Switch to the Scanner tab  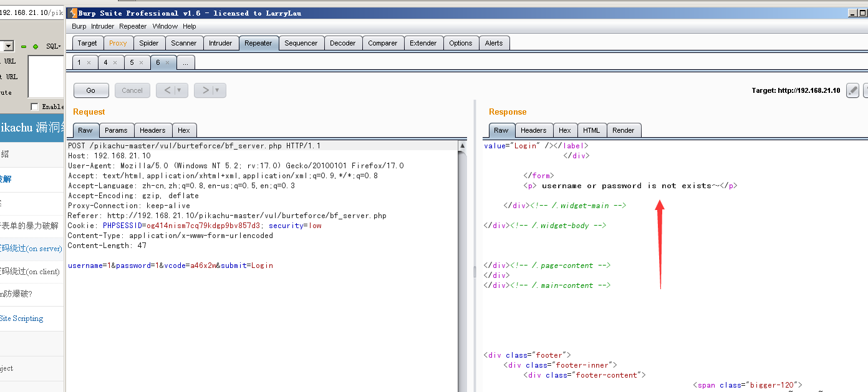(184, 43)
